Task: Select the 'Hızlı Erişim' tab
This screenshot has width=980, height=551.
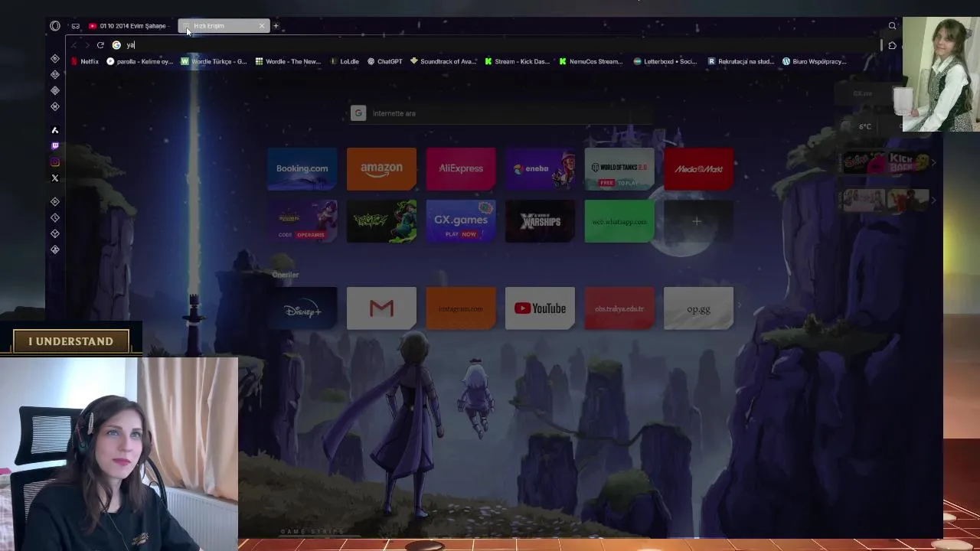Action: (x=222, y=26)
